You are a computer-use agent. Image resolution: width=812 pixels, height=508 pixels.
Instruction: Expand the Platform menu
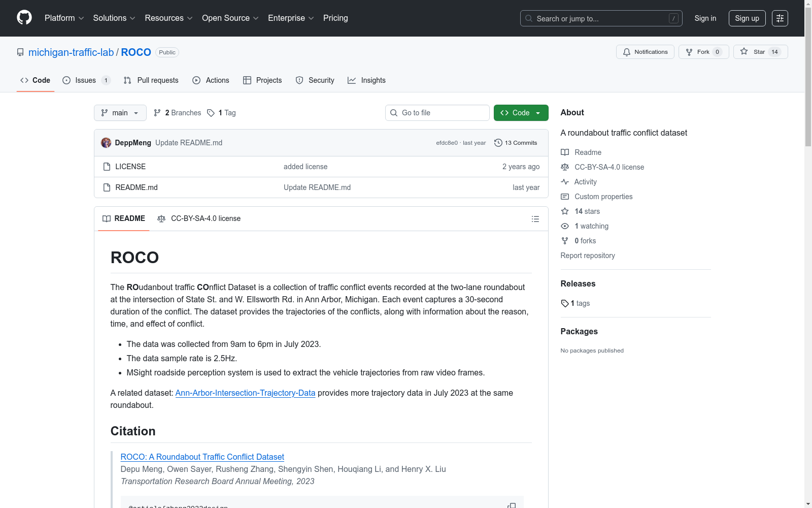click(x=64, y=18)
